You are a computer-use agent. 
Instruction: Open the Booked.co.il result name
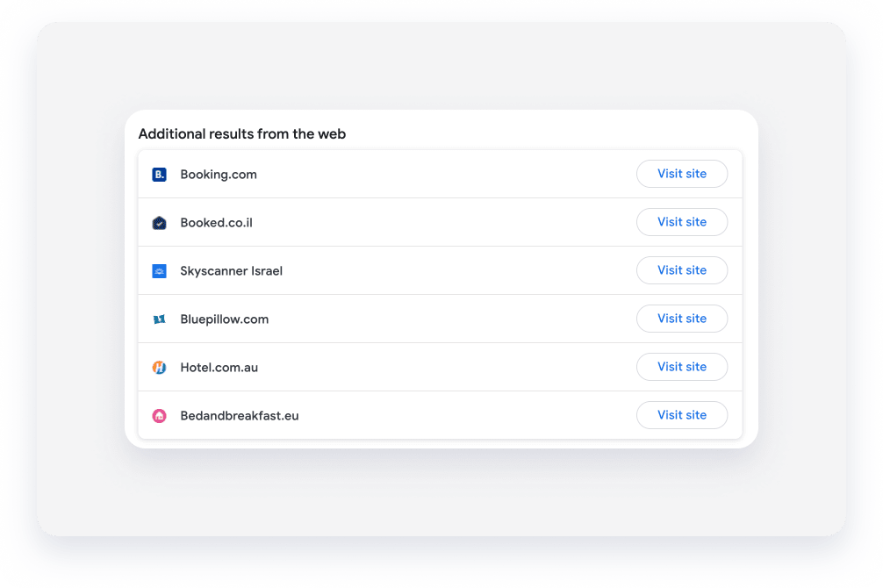coord(216,223)
